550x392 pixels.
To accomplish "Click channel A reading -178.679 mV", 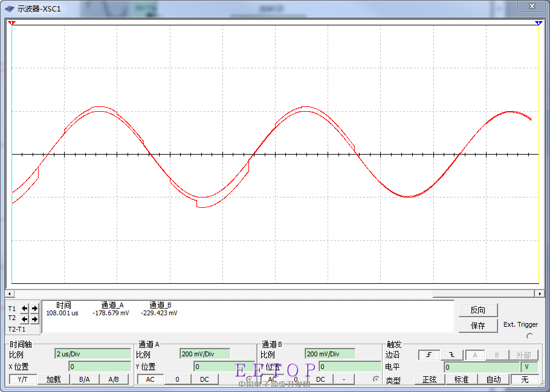I will coord(111,313).
